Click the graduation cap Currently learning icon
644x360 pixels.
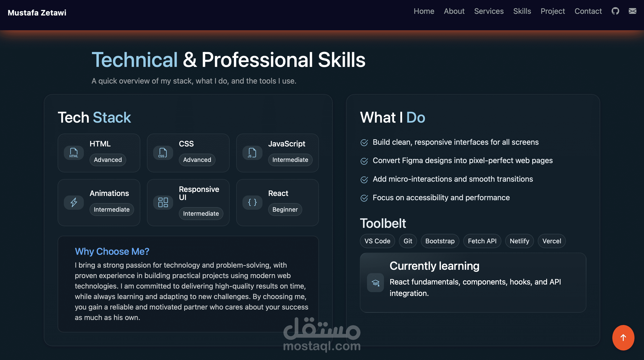375,283
